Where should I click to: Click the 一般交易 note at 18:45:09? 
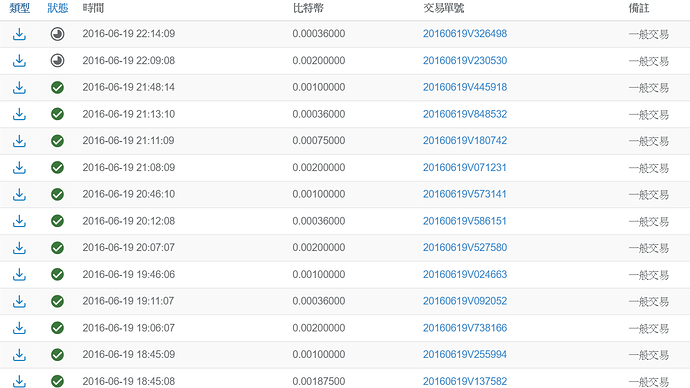point(649,355)
